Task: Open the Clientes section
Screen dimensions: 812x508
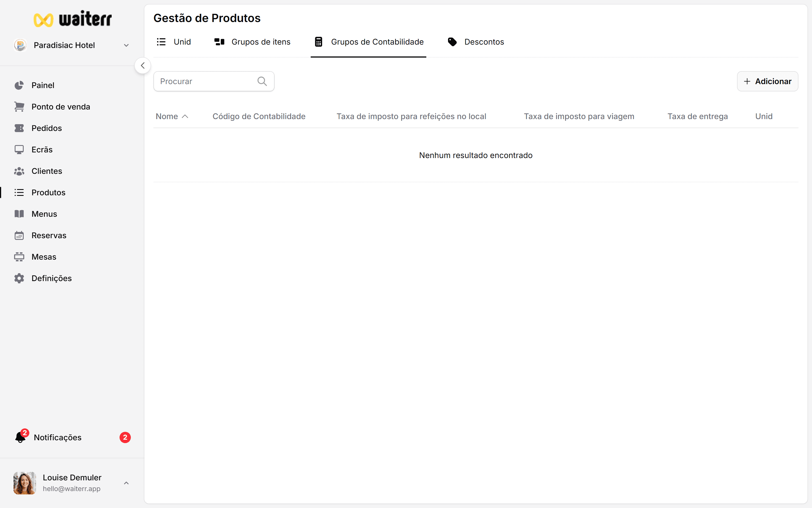Action: pyautogui.click(x=47, y=171)
